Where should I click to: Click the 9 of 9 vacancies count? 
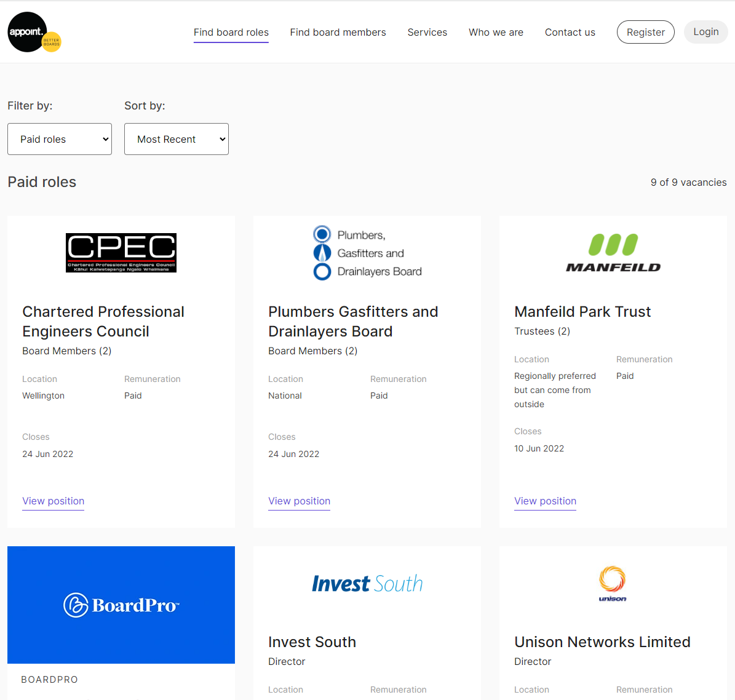(x=689, y=183)
